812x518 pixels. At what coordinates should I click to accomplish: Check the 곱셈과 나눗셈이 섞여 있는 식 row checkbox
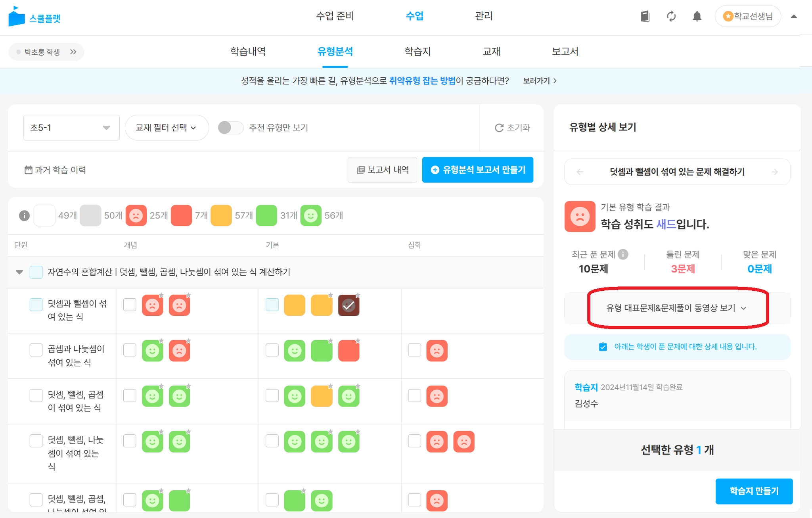(x=36, y=350)
